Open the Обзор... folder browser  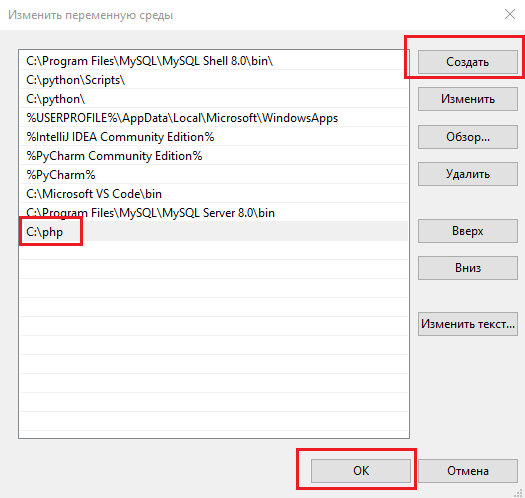tap(468, 137)
